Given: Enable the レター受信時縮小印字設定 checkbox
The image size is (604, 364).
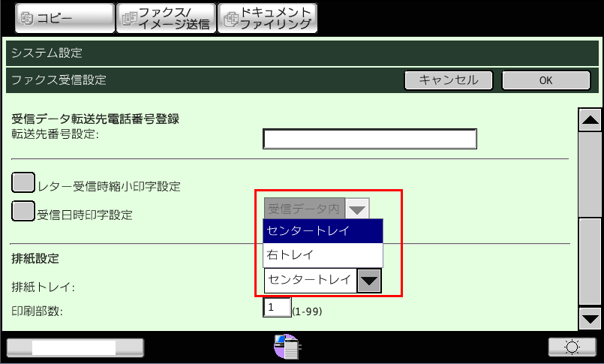Looking at the screenshot, I should 24,184.
